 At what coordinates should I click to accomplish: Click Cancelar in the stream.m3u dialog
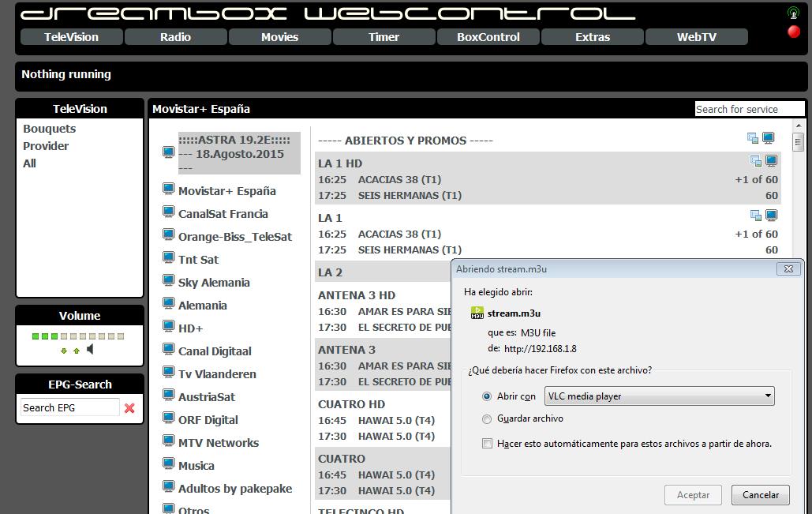(x=761, y=495)
